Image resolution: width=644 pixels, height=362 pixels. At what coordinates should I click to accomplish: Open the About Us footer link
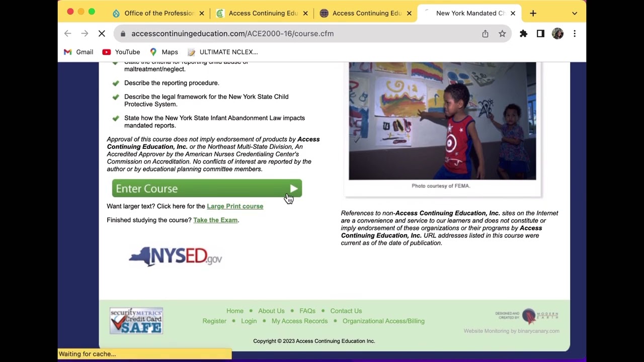tap(271, 311)
